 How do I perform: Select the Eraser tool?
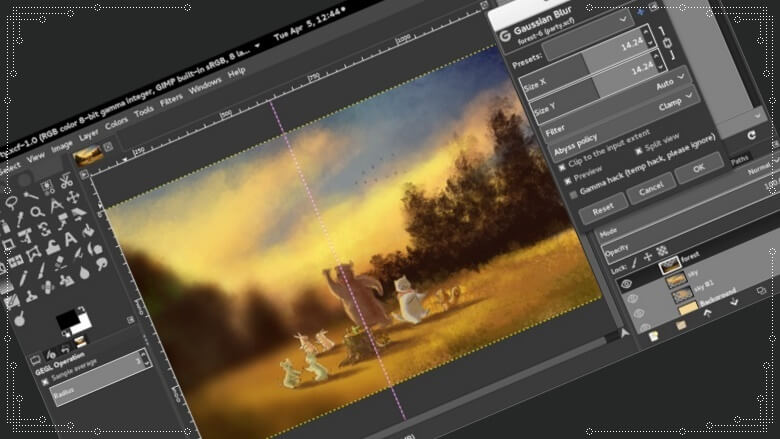(x=60, y=263)
